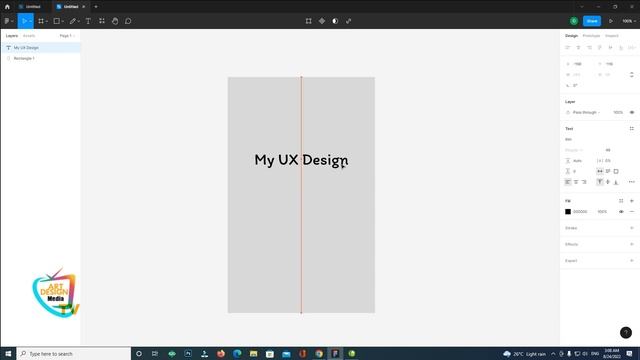The height and width of the screenshot is (360, 640).
Task: Align text to bottom vertically
Action: (616, 182)
